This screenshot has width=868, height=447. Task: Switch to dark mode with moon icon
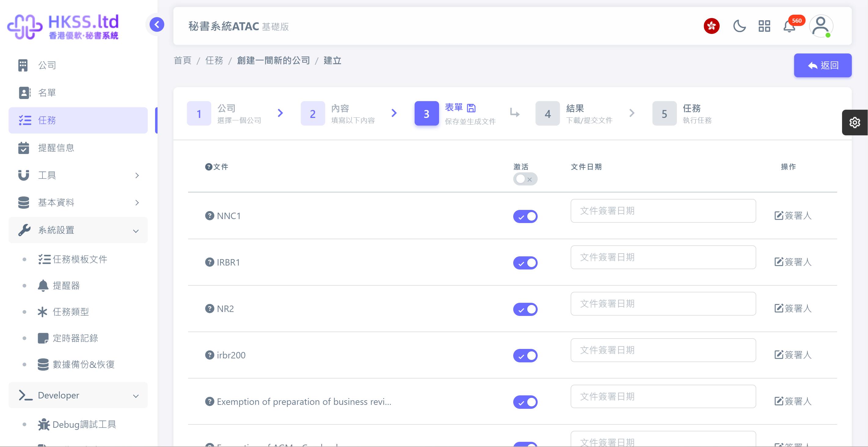tap(739, 26)
